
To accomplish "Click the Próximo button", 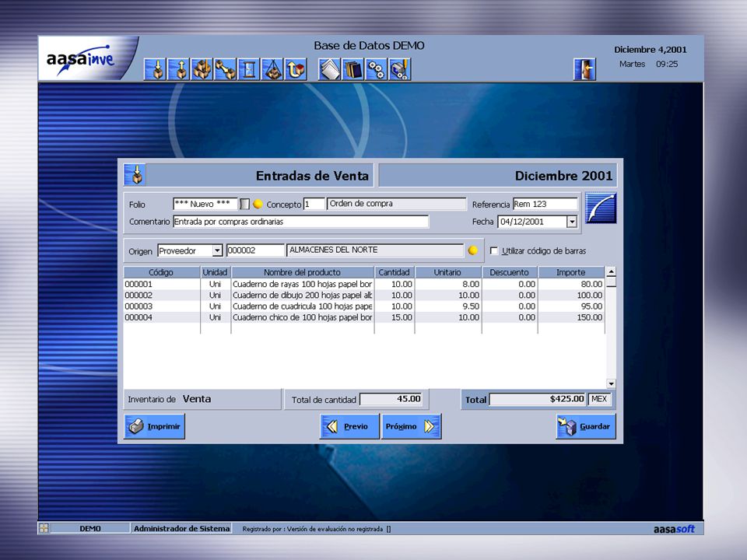I will (411, 426).
